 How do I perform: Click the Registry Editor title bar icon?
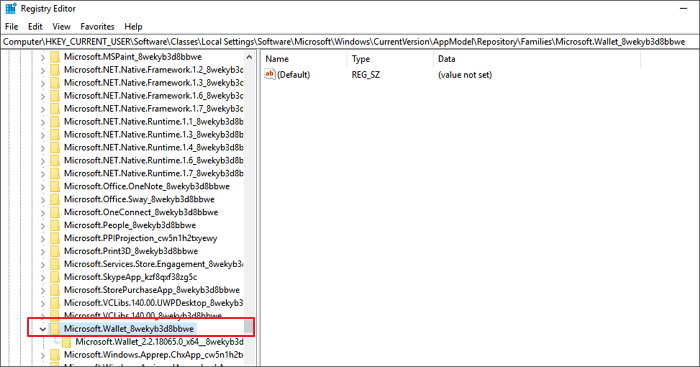tap(11, 8)
